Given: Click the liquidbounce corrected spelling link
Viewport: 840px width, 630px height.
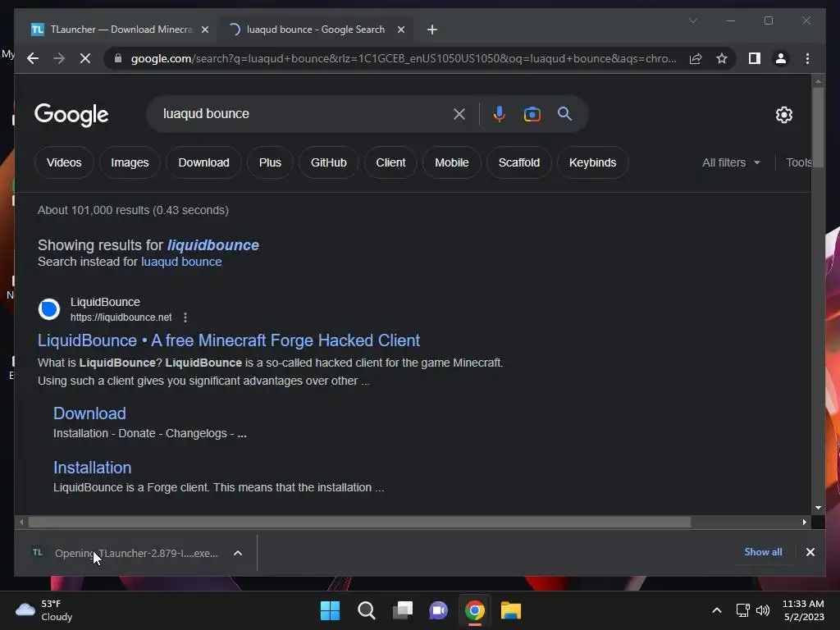Looking at the screenshot, I should click(x=213, y=245).
